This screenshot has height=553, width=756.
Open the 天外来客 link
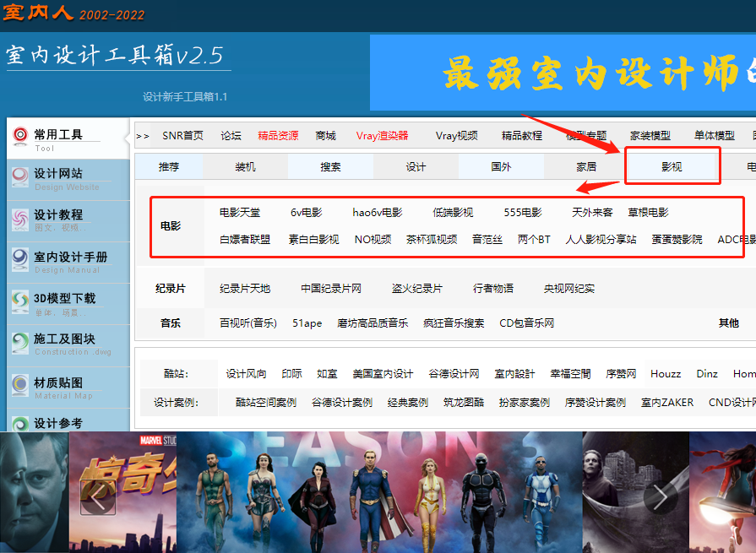[592, 213]
